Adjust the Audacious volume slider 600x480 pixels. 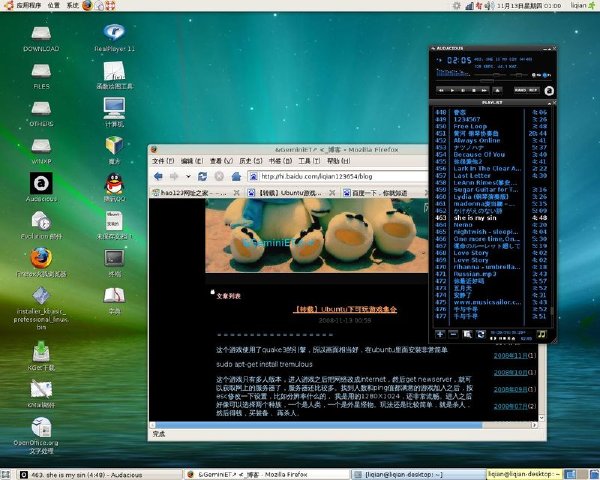point(490,75)
